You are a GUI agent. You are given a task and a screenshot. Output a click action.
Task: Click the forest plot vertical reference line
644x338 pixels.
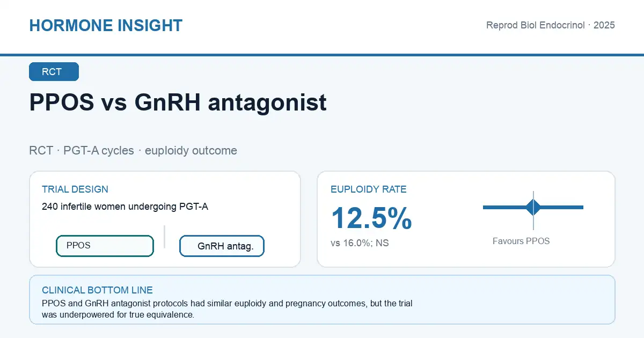click(x=533, y=210)
